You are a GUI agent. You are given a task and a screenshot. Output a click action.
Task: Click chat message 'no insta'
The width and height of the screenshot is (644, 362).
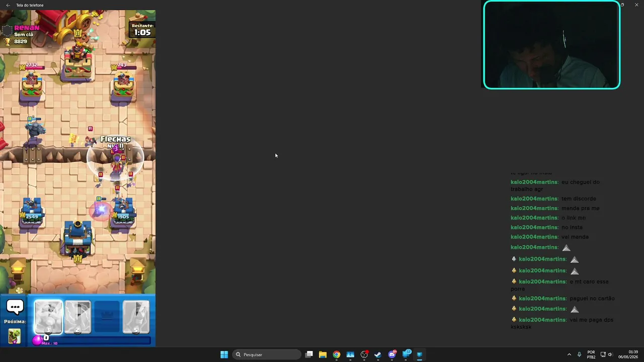tap(572, 227)
